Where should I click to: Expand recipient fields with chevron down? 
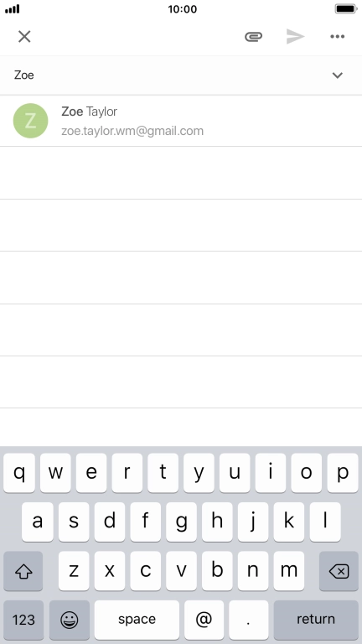(x=338, y=75)
